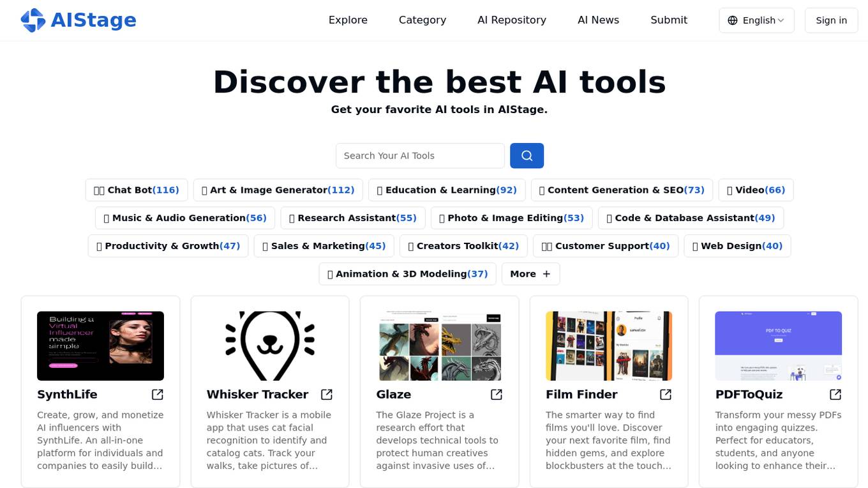The height and width of the screenshot is (488, 868).
Task: Expand the English language dropdown
Action: coord(756,20)
